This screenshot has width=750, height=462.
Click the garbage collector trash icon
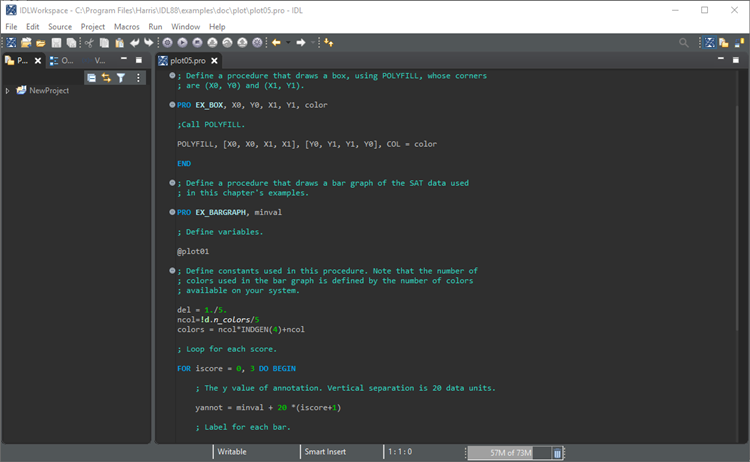[x=558, y=452]
